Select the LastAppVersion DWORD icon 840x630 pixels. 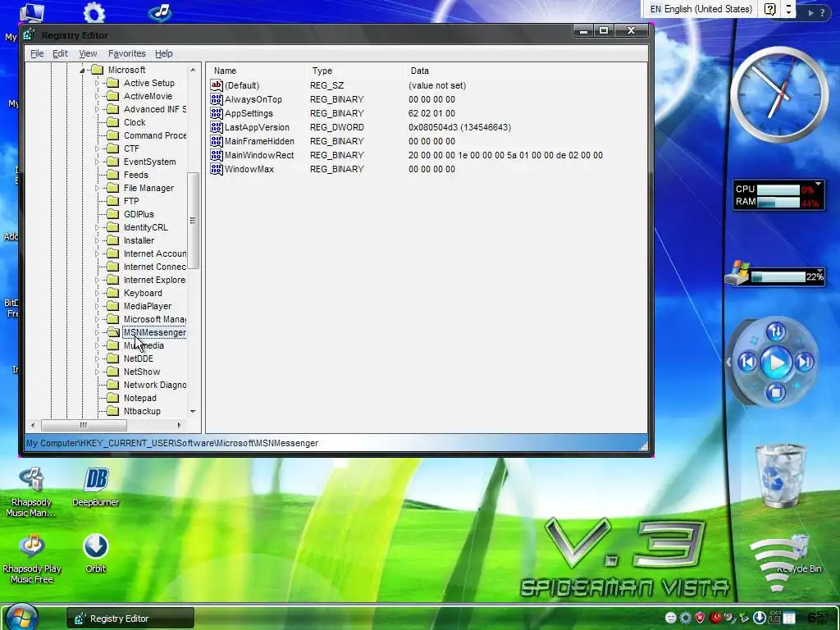click(217, 127)
